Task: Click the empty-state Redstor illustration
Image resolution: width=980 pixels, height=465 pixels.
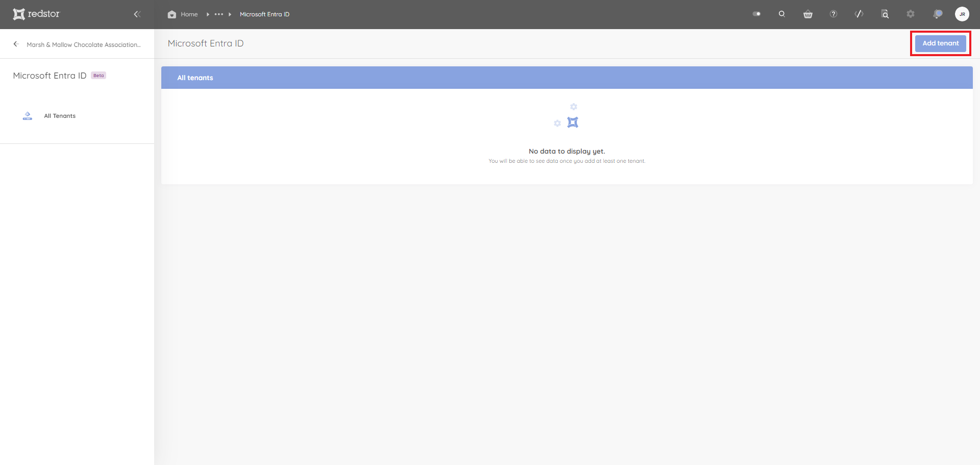Action: tap(567, 115)
